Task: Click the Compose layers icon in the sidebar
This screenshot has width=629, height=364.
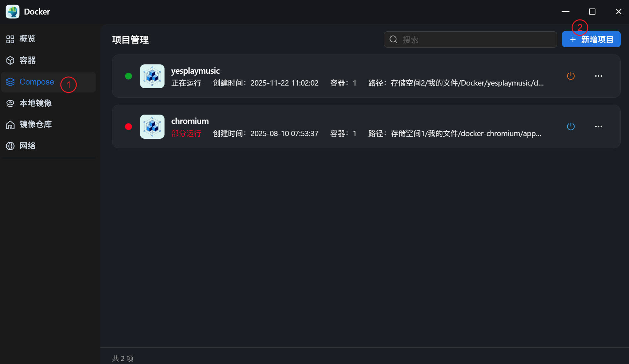Action: point(10,82)
